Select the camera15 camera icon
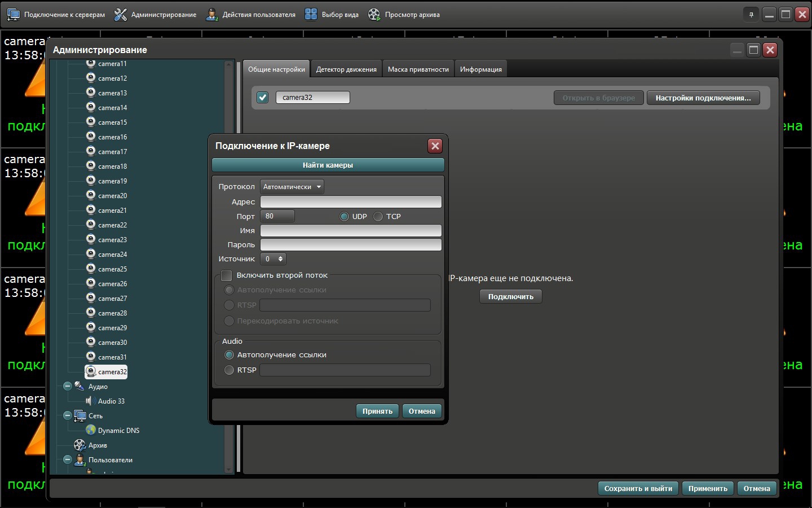Screen dimensions: 812x508 tap(91, 122)
